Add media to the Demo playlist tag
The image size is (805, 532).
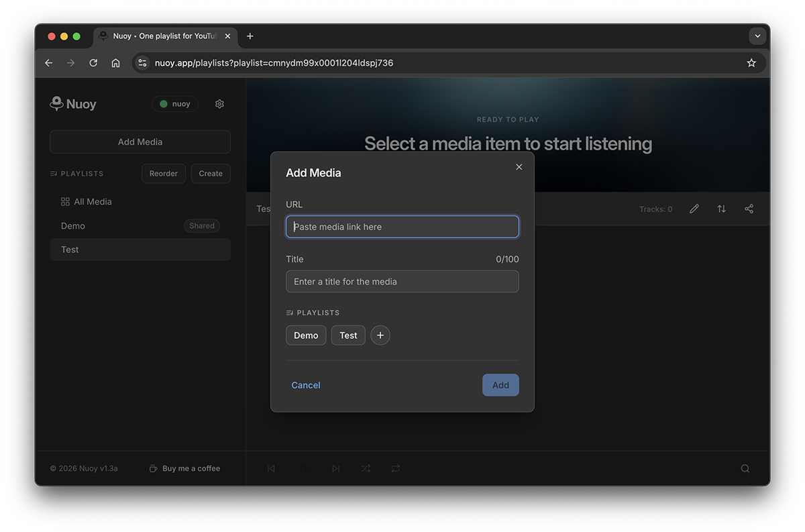point(306,335)
